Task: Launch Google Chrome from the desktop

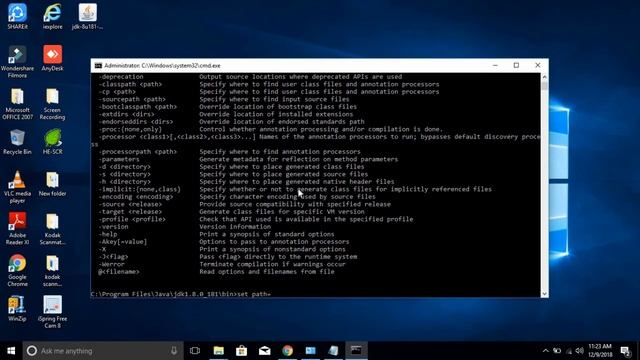Action: point(17,270)
